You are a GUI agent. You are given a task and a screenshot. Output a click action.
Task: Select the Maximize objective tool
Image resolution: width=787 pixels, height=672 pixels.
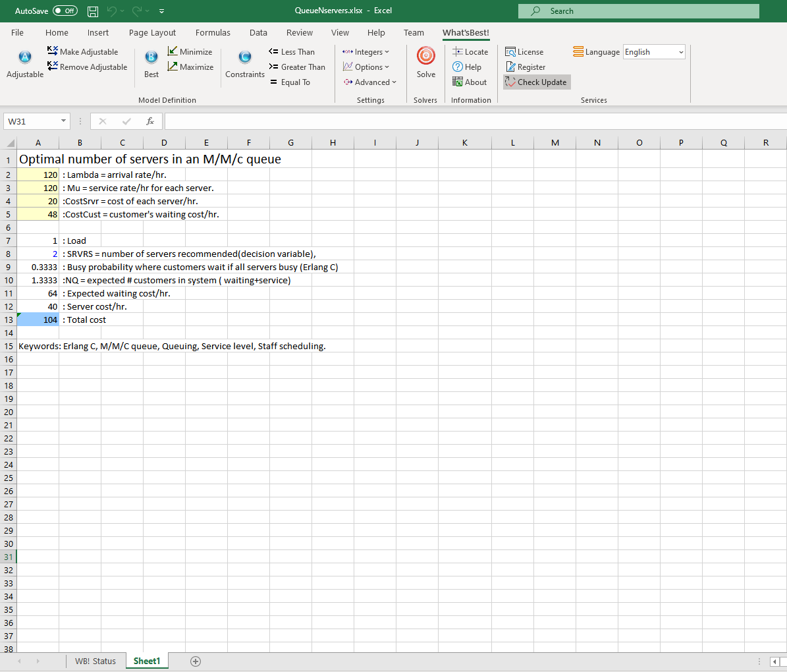(190, 67)
